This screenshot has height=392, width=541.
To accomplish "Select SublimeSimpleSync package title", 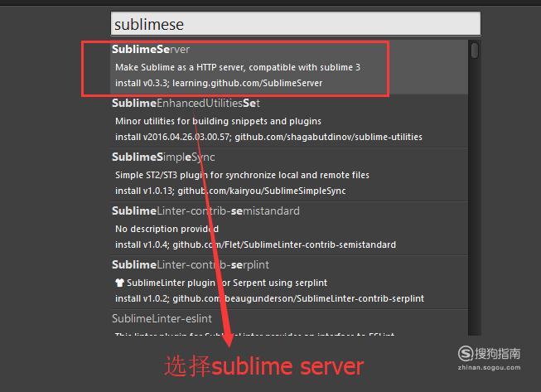I will 163,157.
